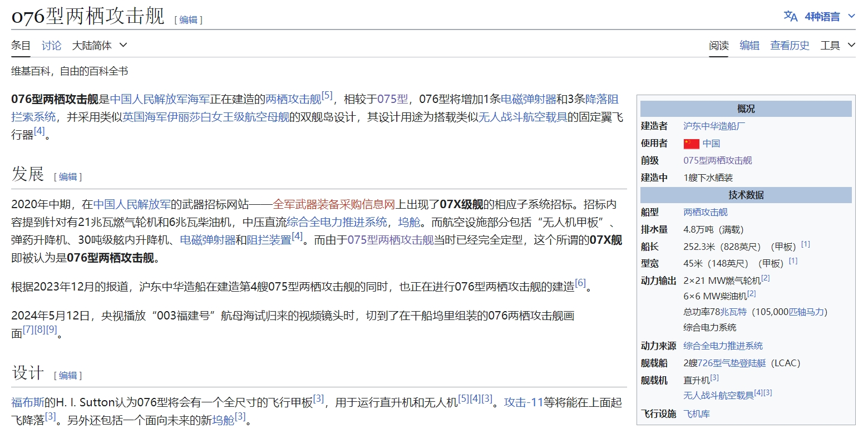Click citation [5] after 两栖攻击舰 in intro

(x=327, y=96)
